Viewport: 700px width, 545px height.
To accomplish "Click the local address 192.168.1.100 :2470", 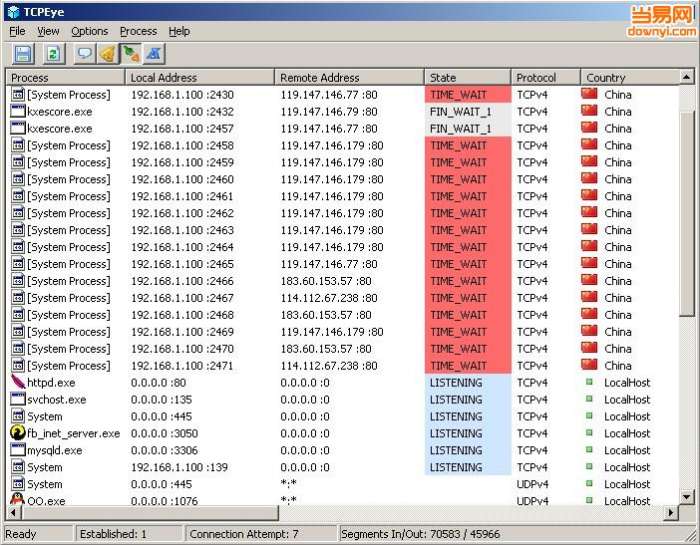I will (x=182, y=349).
